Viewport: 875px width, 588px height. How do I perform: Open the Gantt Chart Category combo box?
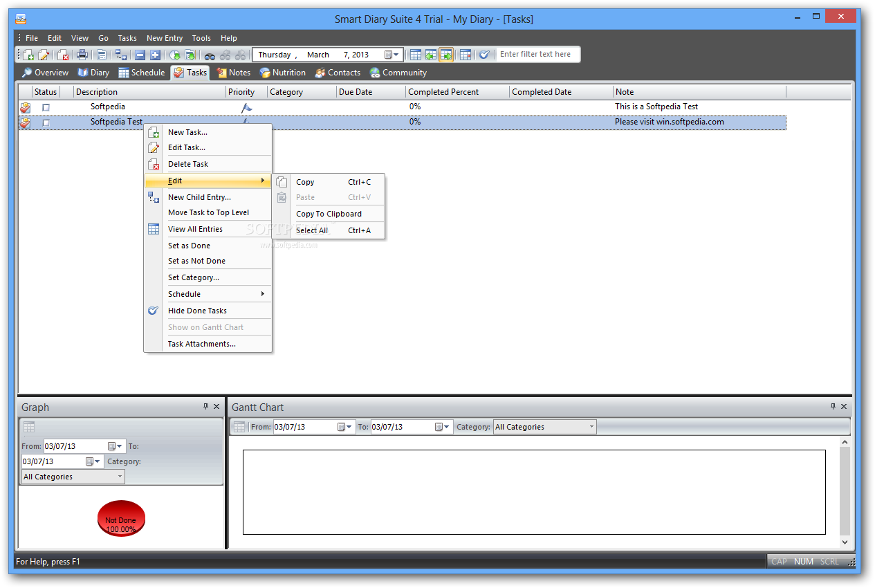(545, 427)
